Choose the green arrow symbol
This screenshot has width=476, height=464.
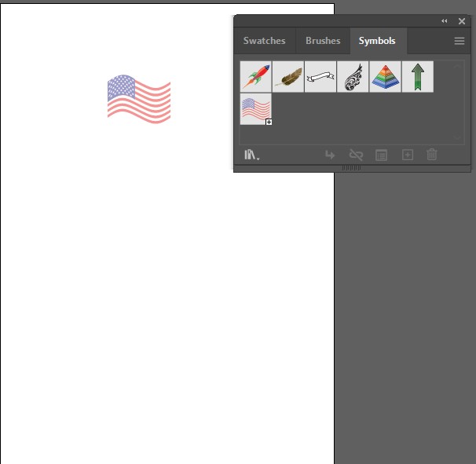point(417,77)
